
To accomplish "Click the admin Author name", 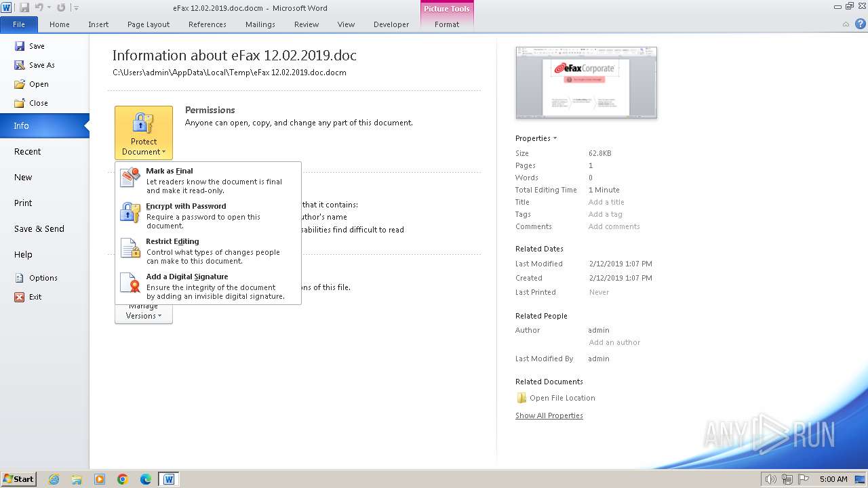I will click(x=599, y=330).
